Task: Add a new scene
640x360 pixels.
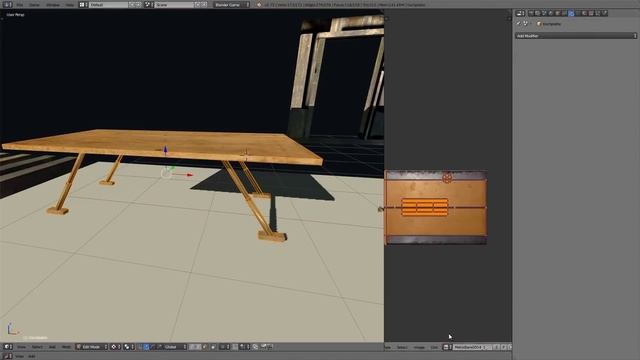Action: pos(198,4)
